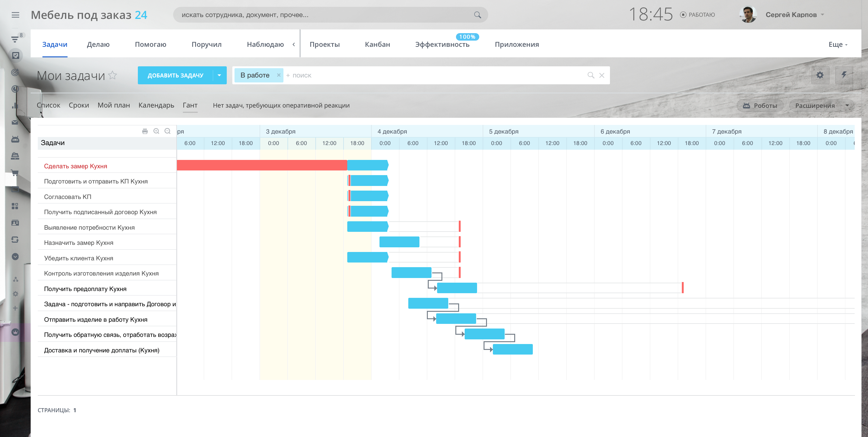This screenshot has width=868, height=437.
Task: Open task 'Сделать замер Кухня' link
Action: click(76, 166)
